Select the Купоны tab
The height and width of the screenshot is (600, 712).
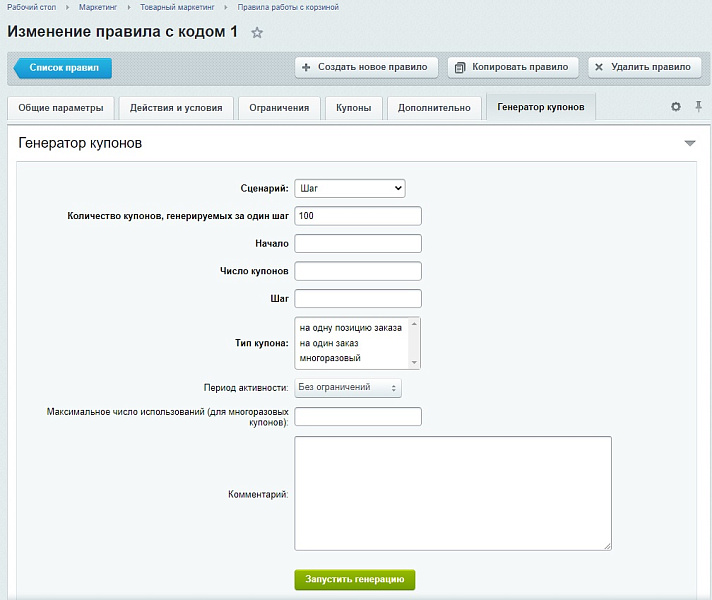click(354, 108)
